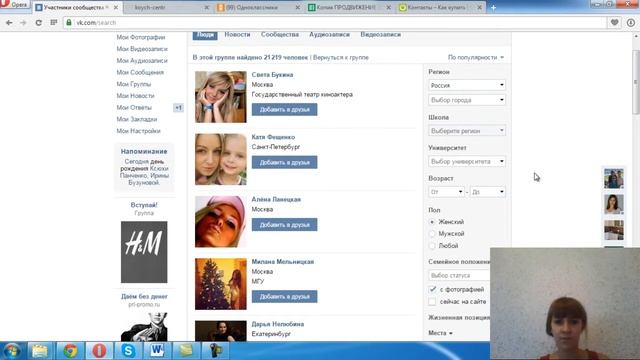Open Мои Закладки in the left menu

tap(137, 119)
